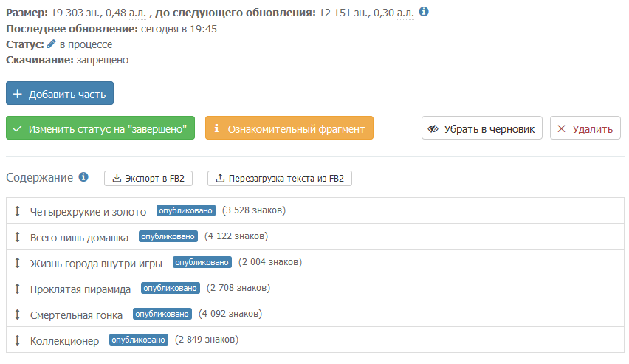
Task: Click reorder arrows for Проклятая пирамида
Action: tap(18, 289)
